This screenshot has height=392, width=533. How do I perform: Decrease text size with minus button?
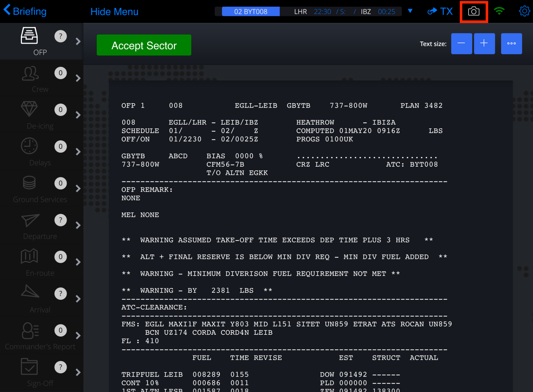point(462,43)
